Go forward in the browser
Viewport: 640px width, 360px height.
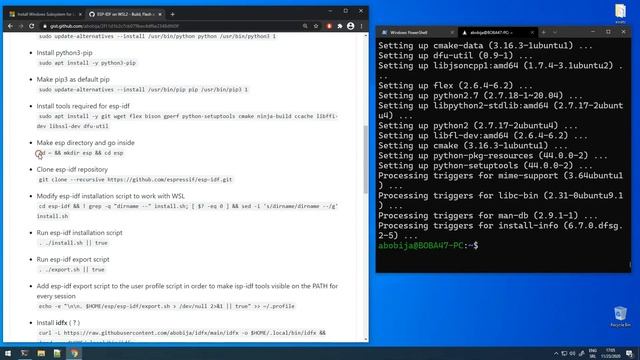(x=21, y=26)
